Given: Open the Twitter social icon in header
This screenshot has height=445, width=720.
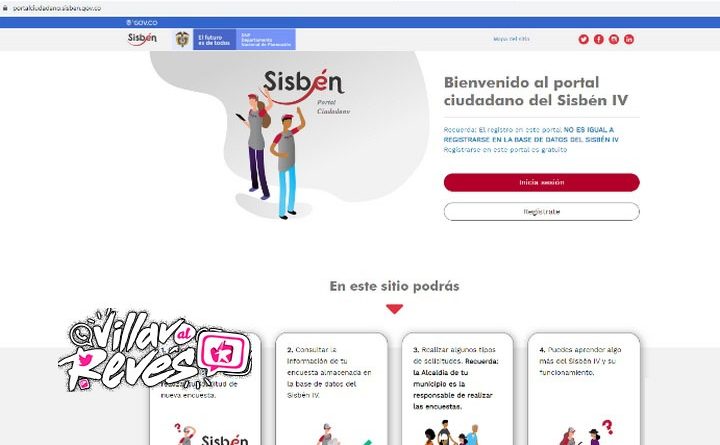Looking at the screenshot, I should (x=583, y=39).
